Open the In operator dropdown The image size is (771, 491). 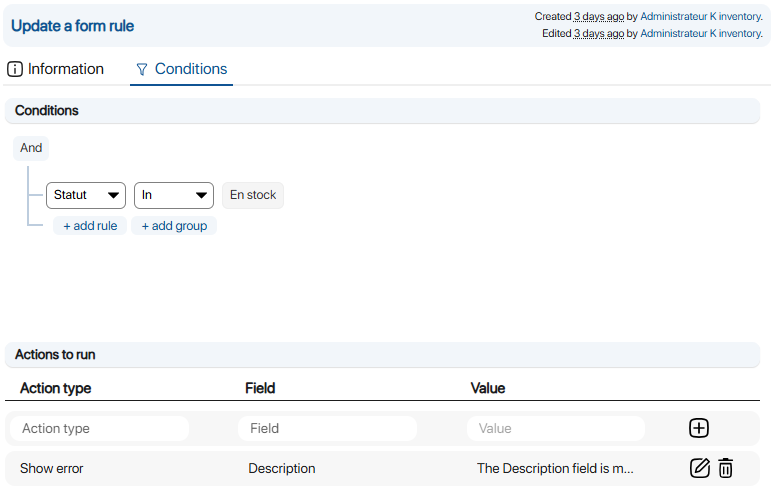click(x=174, y=195)
